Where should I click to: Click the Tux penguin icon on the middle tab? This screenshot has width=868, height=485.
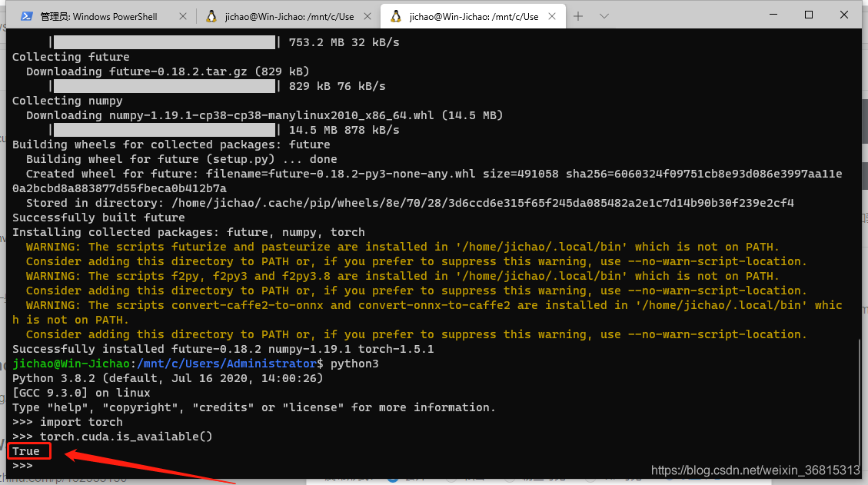[211, 15]
